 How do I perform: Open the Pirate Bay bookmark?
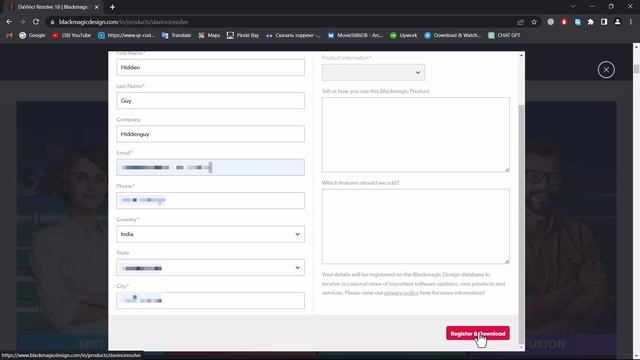(x=243, y=36)
